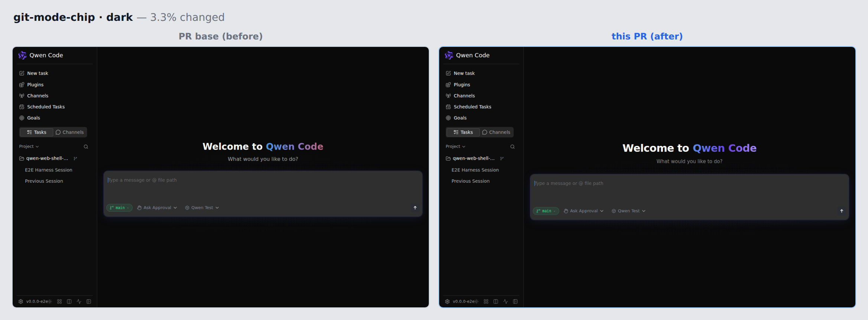Expand Ask Approval dropdown in after panel
868x320 pixels.
584,211
